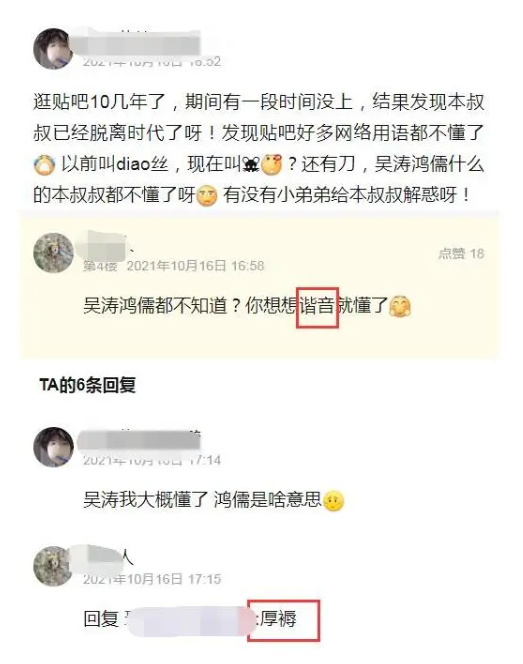Open avatar of the 17:14 reply author
Screen dimensions: 523x664
pyautogui.click(x=54, y=447)
